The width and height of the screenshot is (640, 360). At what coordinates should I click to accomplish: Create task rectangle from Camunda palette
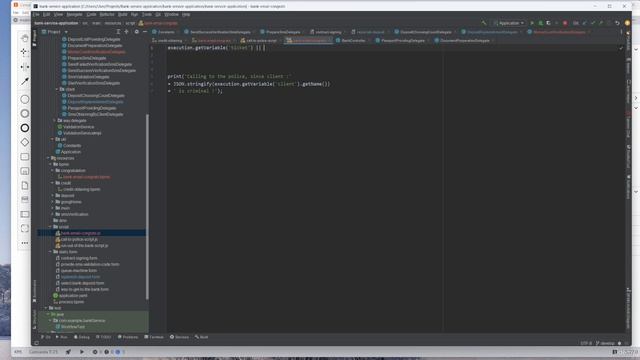24,157
